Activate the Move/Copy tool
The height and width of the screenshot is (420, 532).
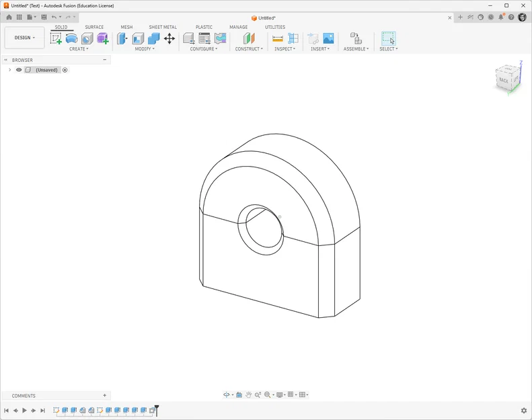point(169,38)
